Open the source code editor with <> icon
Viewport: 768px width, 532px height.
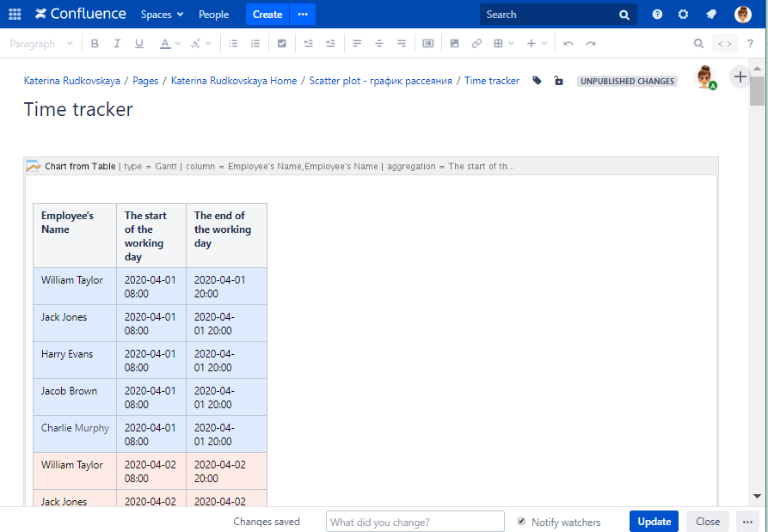click(x=724, y=43)
